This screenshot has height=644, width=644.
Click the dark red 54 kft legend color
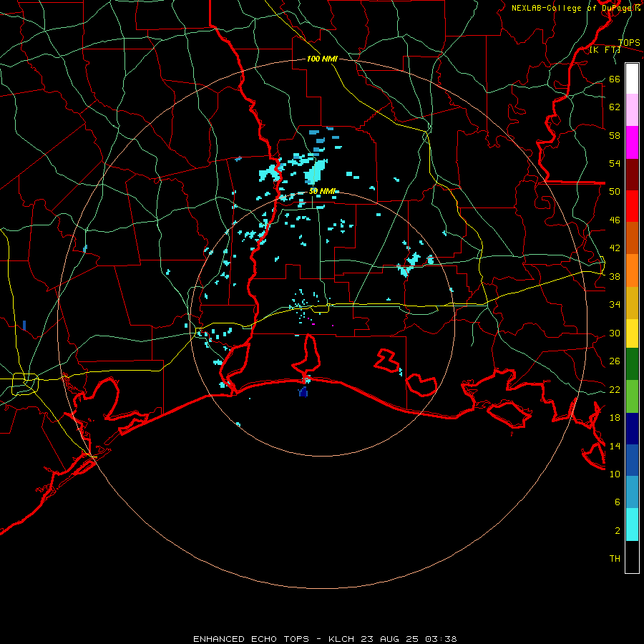point(632,175)
